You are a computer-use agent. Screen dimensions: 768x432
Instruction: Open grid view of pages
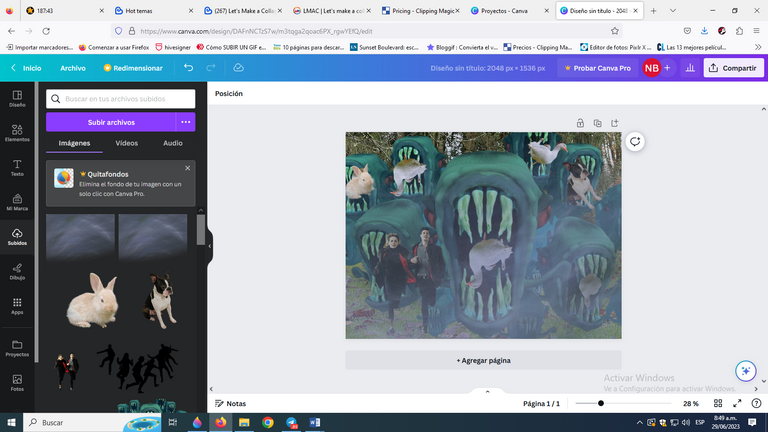coord(718,403)
